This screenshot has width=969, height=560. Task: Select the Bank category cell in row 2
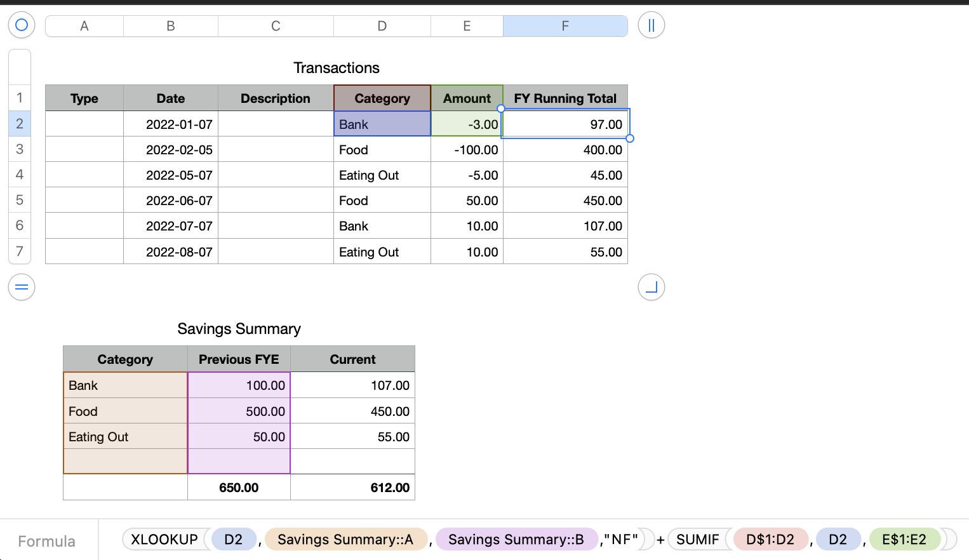point(382,124)
